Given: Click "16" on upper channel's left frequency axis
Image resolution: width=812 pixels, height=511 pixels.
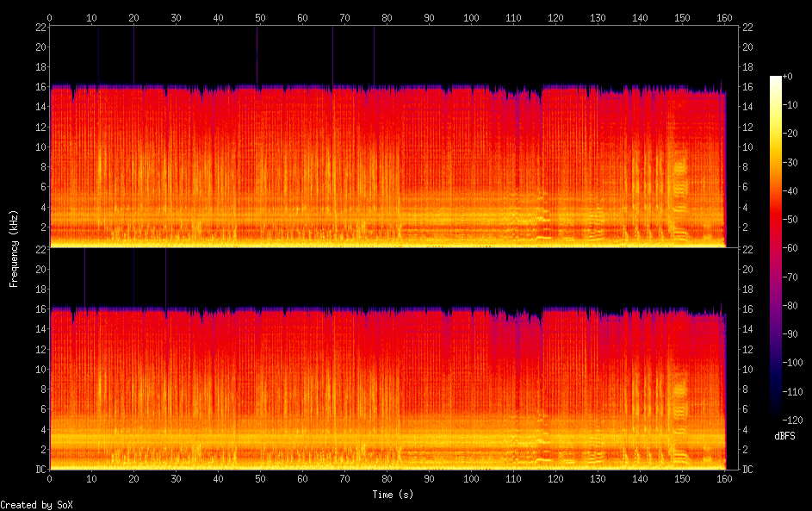Looking at the screenshot, I should pyautogui.click(x=41, y=86).
